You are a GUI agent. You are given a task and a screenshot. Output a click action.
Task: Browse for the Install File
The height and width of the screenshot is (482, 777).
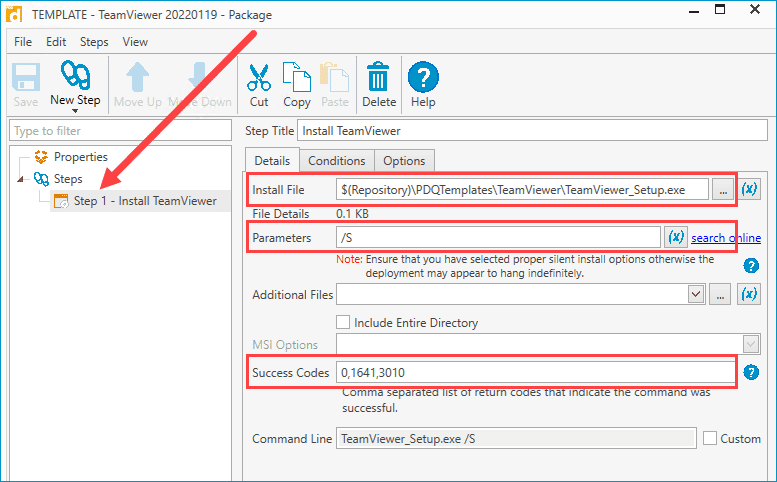[x=723, y=189]
